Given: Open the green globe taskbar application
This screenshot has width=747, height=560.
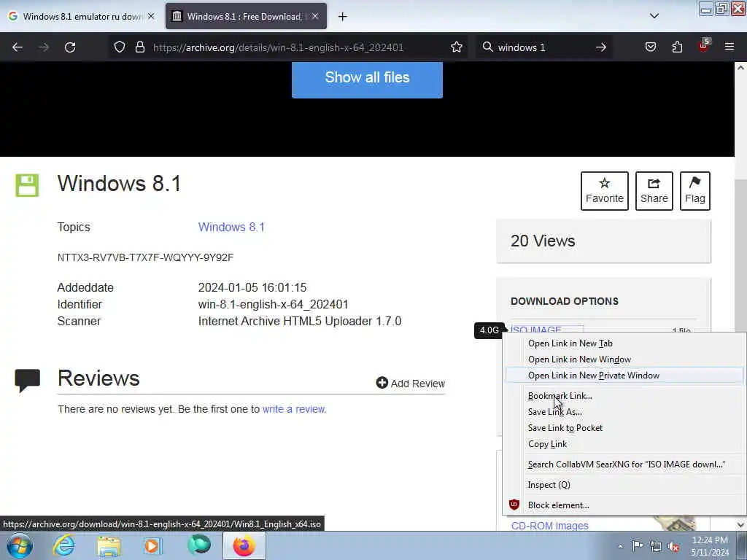Looking at the screenshot, I should click(199, 545).
